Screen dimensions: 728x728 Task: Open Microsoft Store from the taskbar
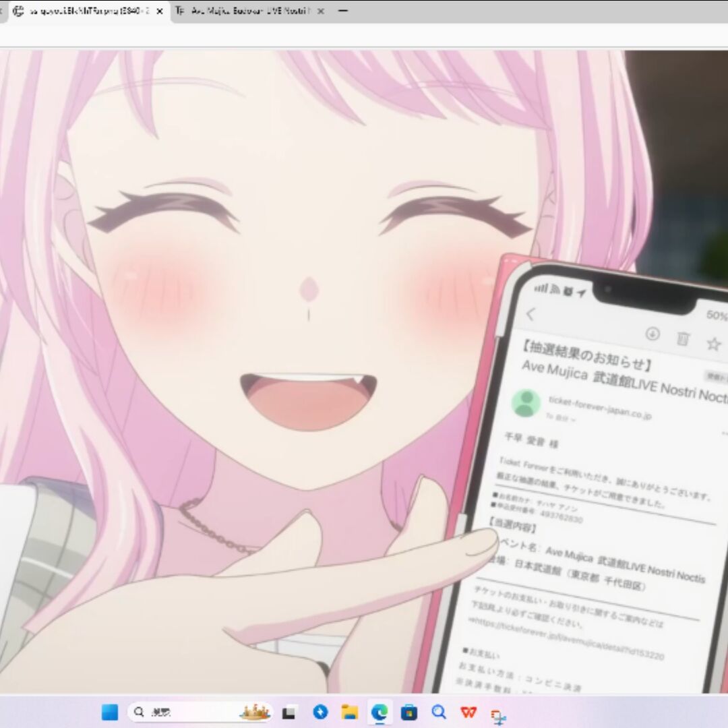pyautogui.click(x=409, y=712)
